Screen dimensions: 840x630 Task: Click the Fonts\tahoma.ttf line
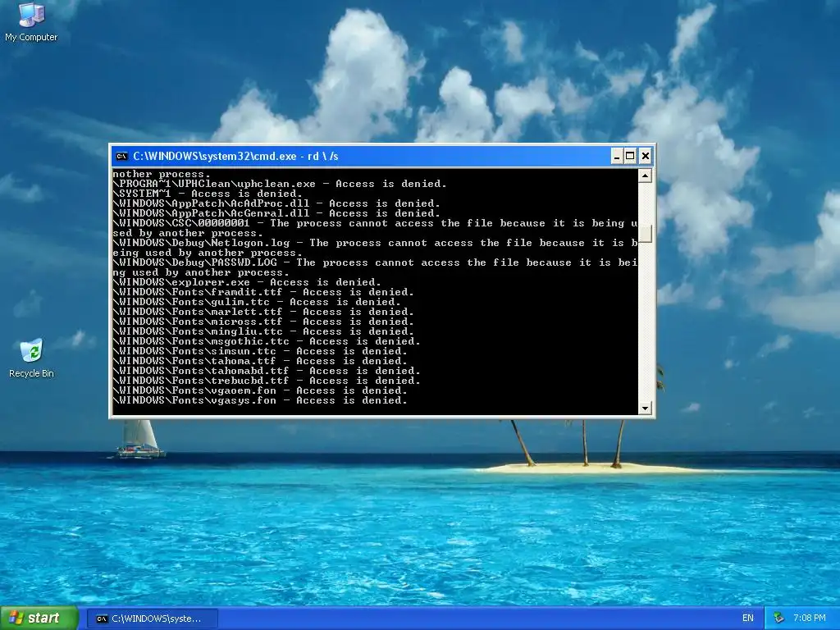point(260,361)
